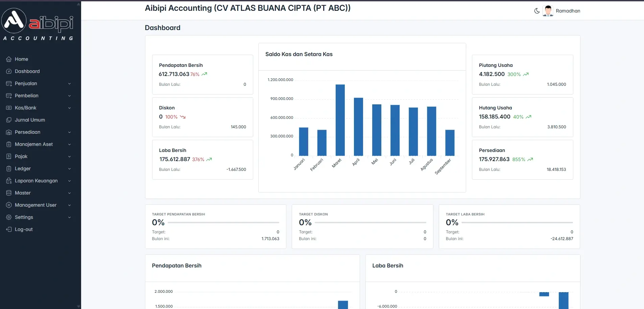Open the Master menu item

[x=23, y=193]
